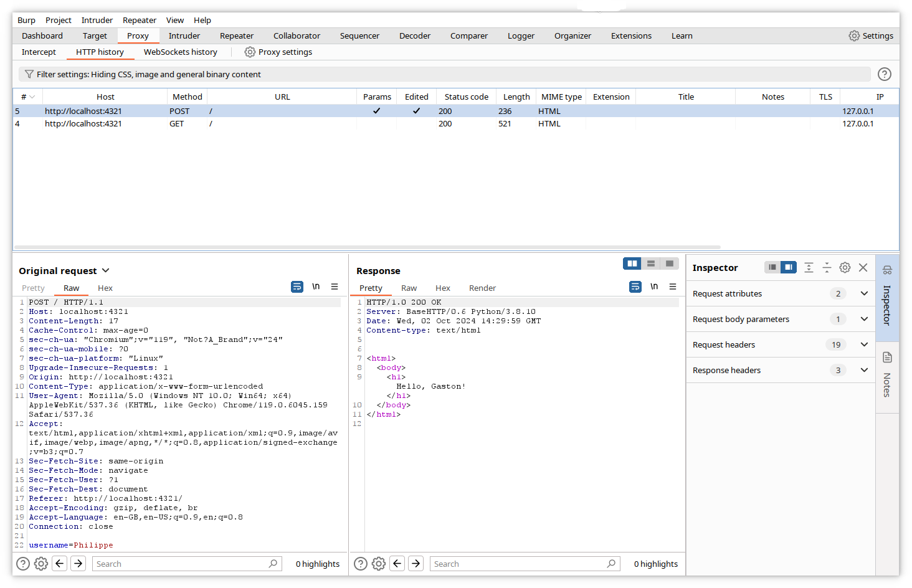Open the Notes side panel icon
This screenshot has height=588, width=912.
point(887,358)
